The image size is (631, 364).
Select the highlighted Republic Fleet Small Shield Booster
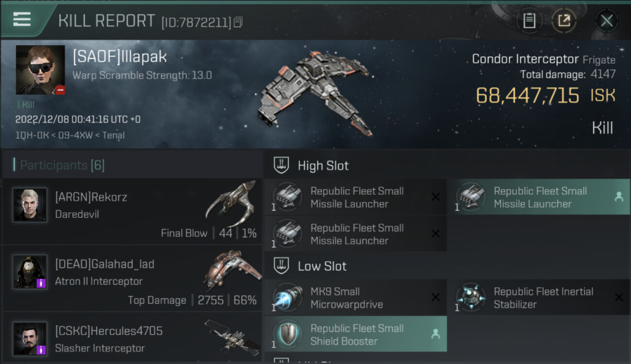coord(355,334)
